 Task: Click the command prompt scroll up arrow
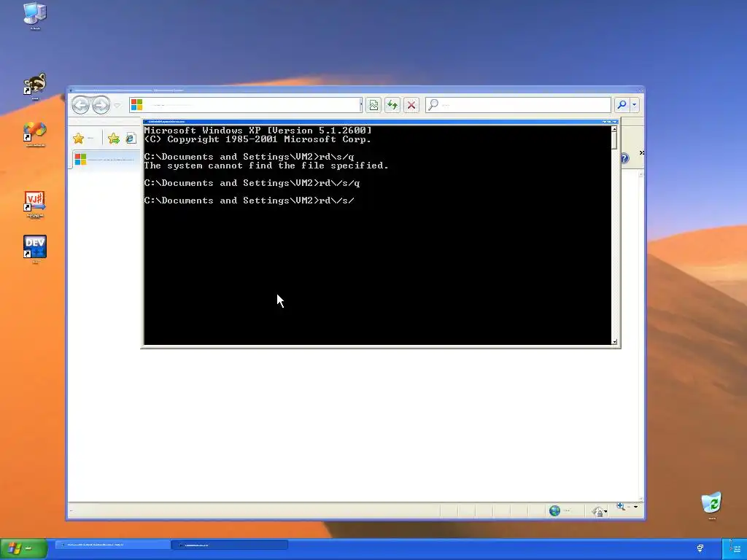point(614,129)
